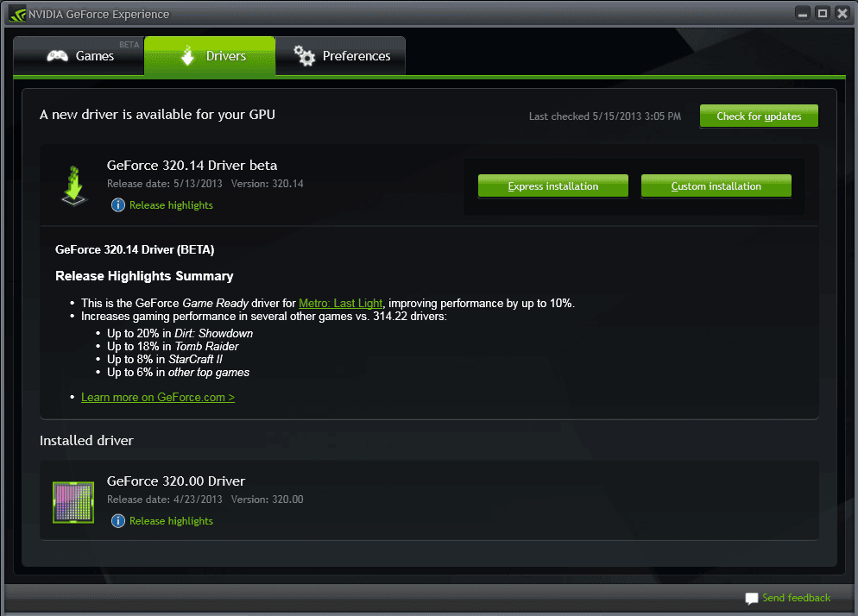The image size is (858, 616).
Task: Click the Send feedback speech bubble icon
Action: [752, 599]
